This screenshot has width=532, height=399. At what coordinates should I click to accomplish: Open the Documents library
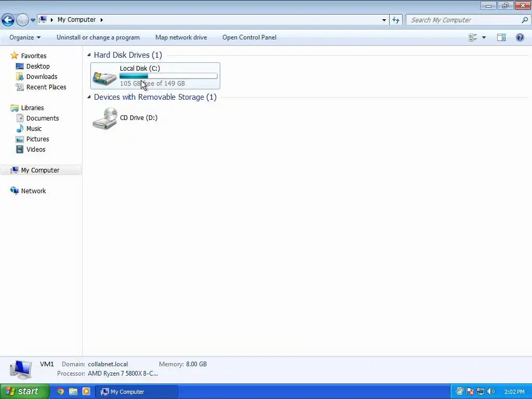coord(43,118)
